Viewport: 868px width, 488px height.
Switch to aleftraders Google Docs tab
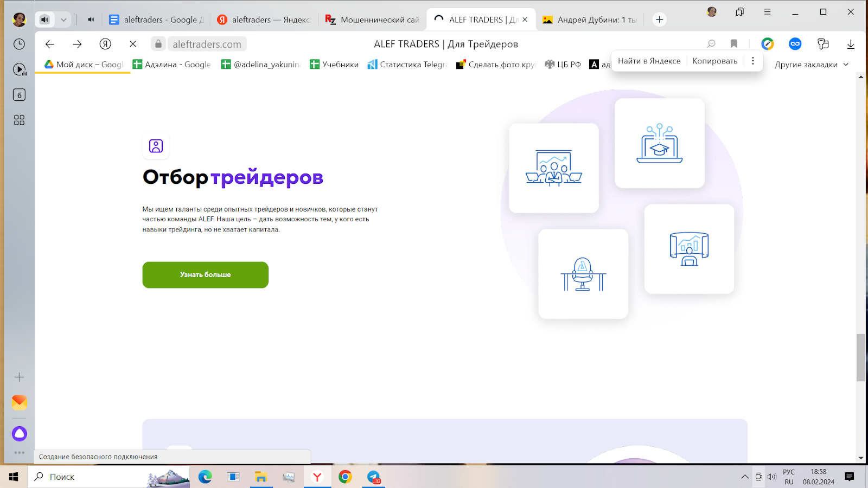pyautogui.click(x=156, y=20)
